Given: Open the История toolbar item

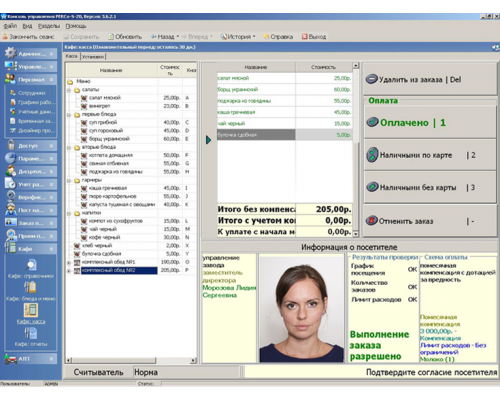Looking at the screenshot, I should click(x=236, y=37).
